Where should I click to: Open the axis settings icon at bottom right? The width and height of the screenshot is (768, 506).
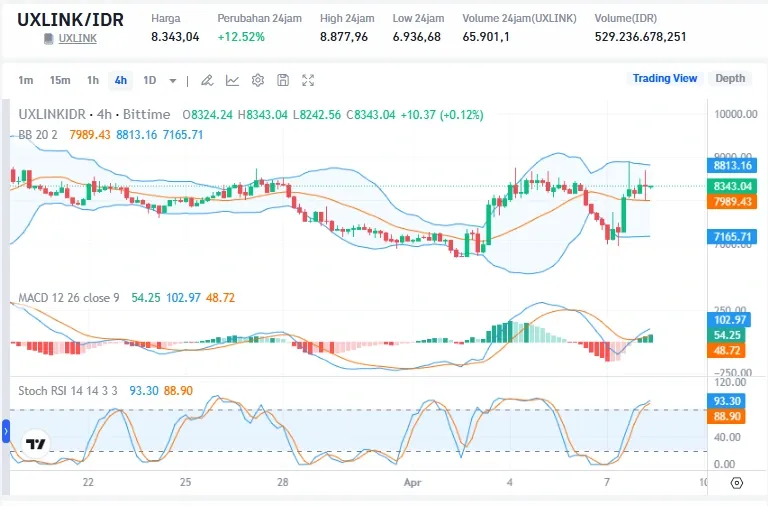pyautogui.click(x=736, y=483)
